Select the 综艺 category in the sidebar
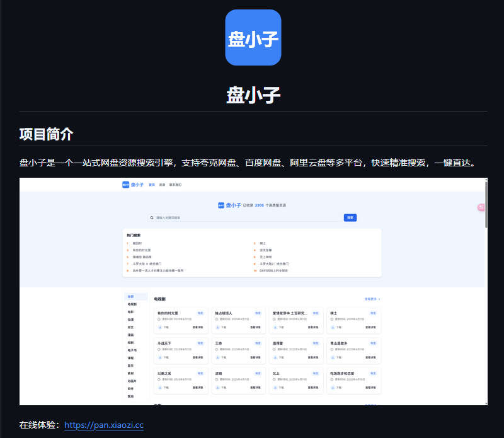The width and height of the screenshot is (504, 438). [130, 327]
